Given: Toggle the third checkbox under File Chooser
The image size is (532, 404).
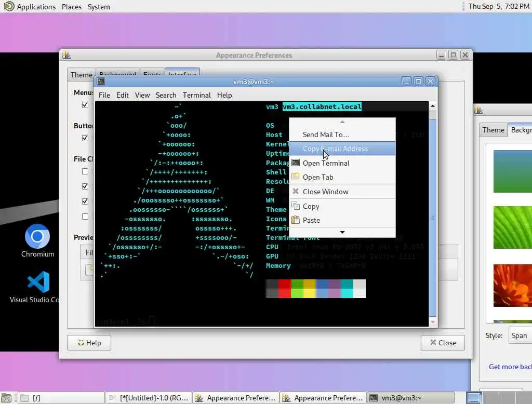Looking at the screenshot, I should pos(85,201).
